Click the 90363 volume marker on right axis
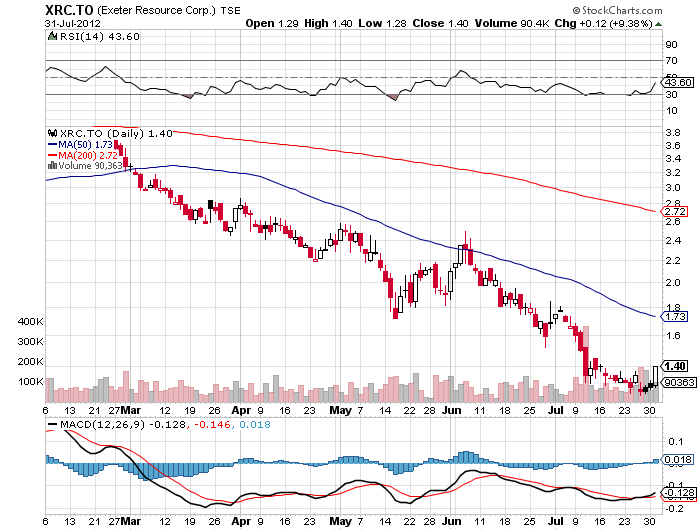 (678, 383)
